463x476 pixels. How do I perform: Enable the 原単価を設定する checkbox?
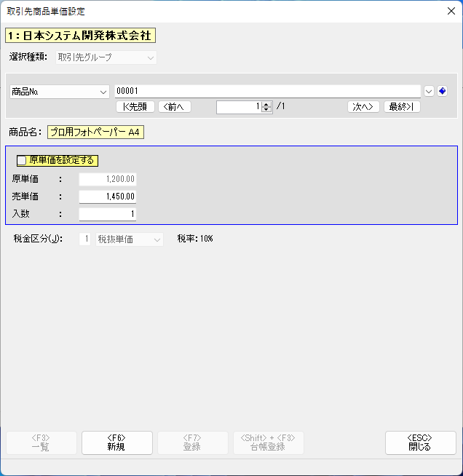point(22,160)
